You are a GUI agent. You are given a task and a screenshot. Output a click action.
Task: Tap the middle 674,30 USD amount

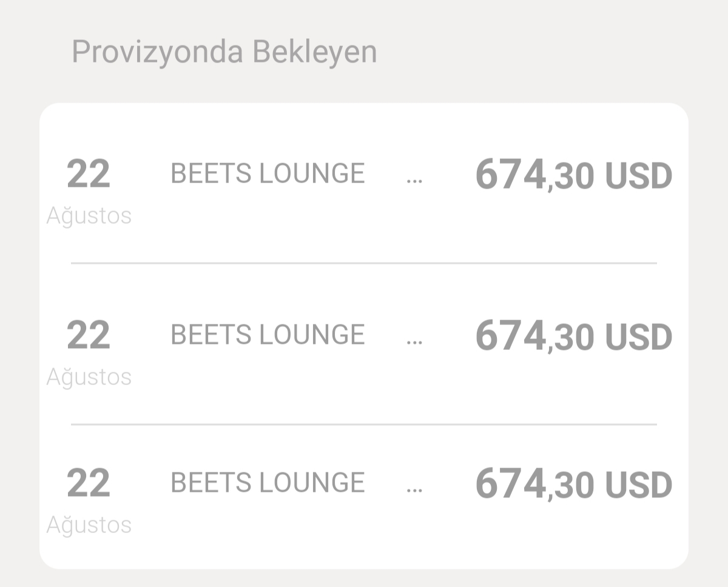point(574,337)
